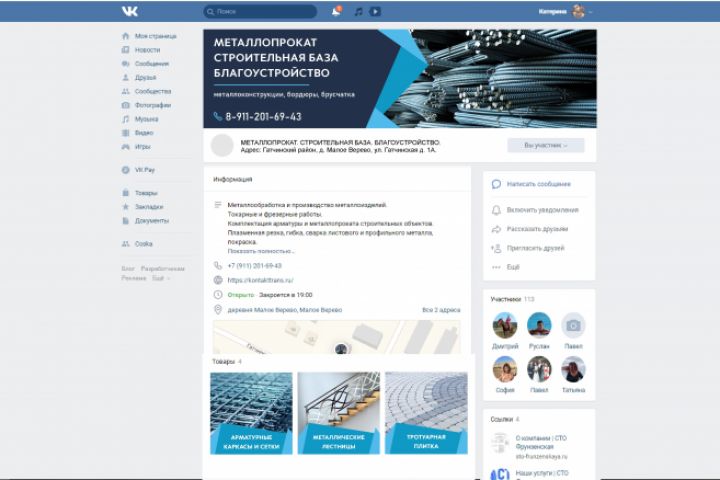Open Сообщения in the sidebar

152,63
